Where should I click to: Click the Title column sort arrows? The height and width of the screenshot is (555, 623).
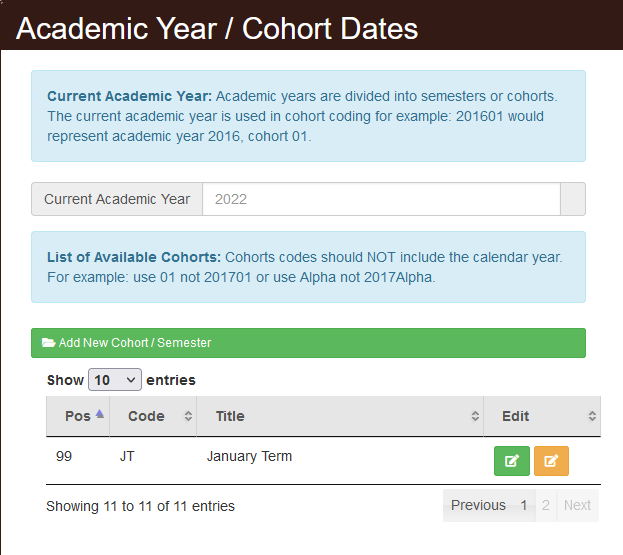point(475,416)
